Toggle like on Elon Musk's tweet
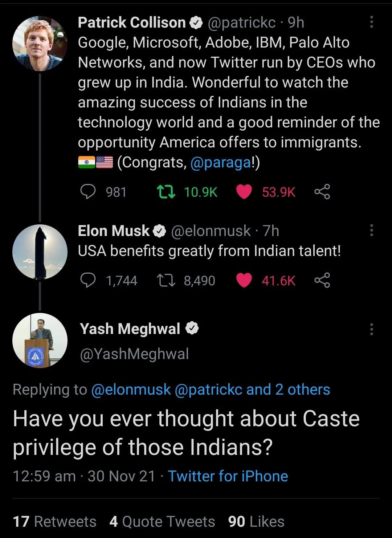The width and height of the screenshot is (392, 538). [x=244, y=280]
